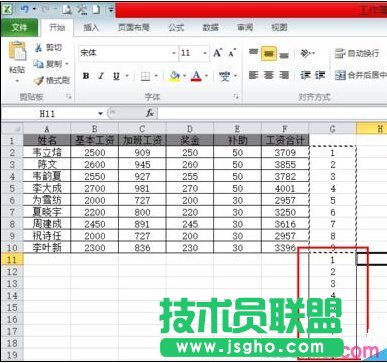Screen dimensions: 387x363
Task: Toggle underline formatting
Action: tap(116, 76)
